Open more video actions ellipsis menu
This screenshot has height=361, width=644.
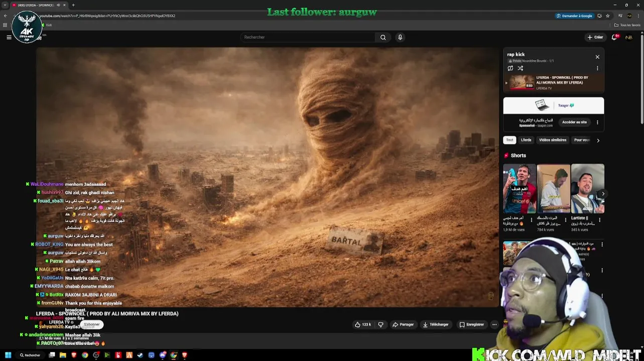tap(494, 324)
